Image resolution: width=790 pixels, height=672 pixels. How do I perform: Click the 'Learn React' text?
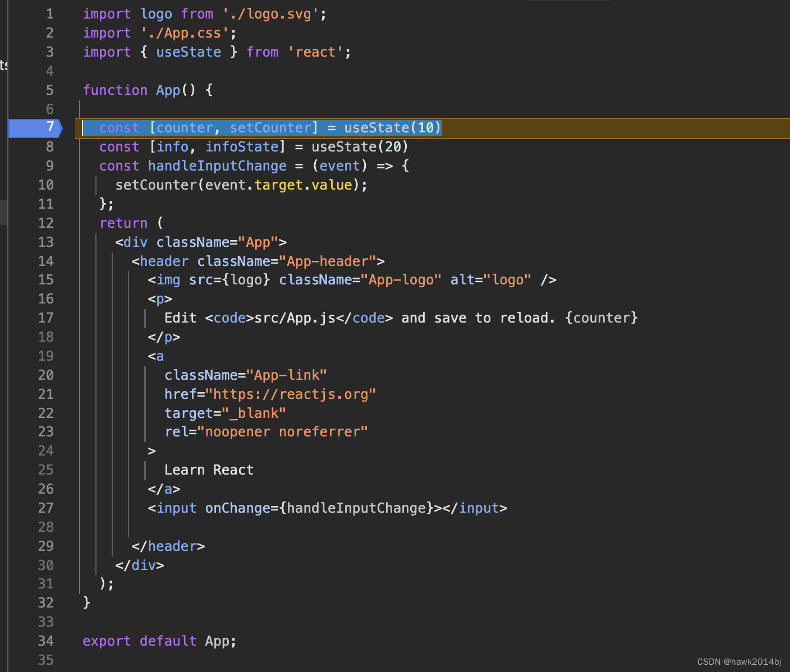coord(209,470)
